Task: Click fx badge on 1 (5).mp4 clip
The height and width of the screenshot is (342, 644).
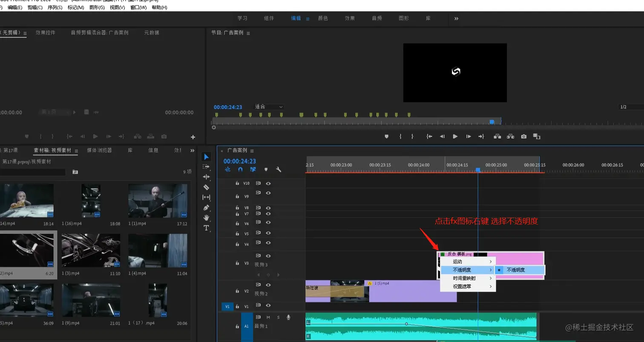Action: pos(370,283)
